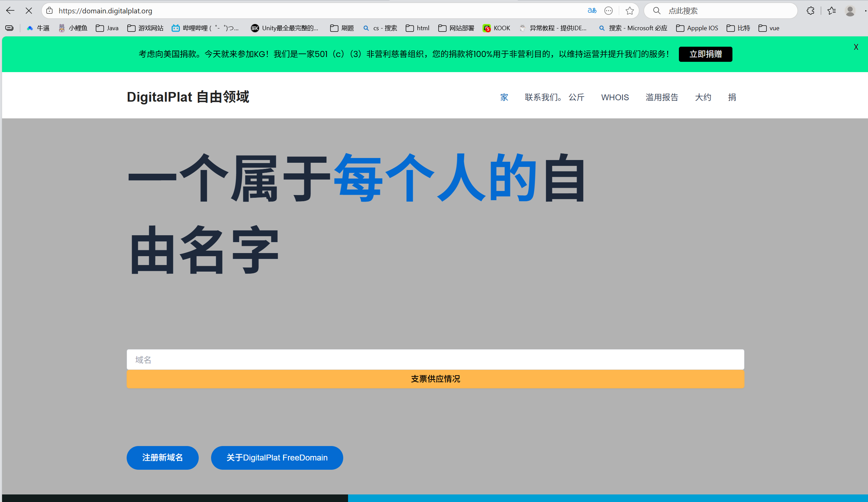The image size is (868, 502).
Task: Open the KOOK bookmark
Action: (x=496, y=28)
